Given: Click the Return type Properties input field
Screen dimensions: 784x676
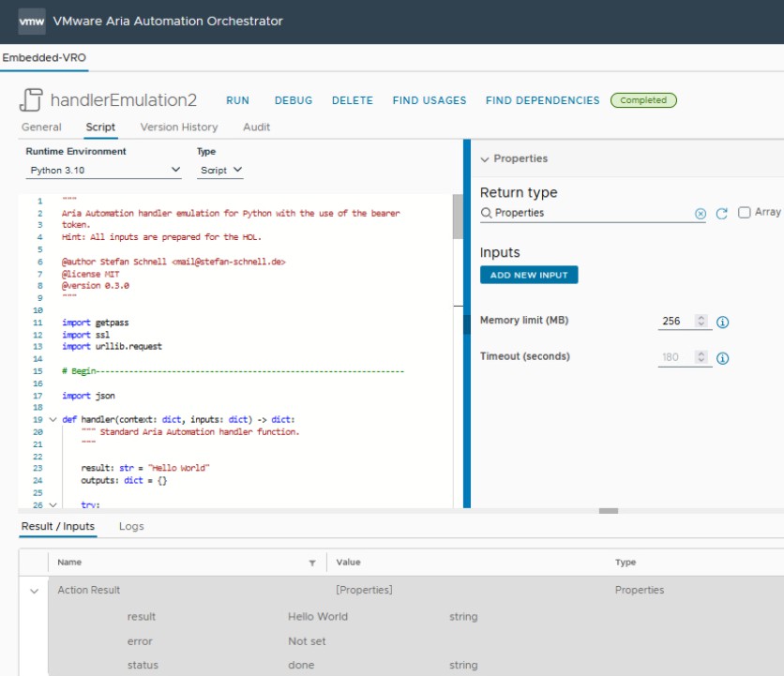Looking at the screenshot, I should pos(593,213).
